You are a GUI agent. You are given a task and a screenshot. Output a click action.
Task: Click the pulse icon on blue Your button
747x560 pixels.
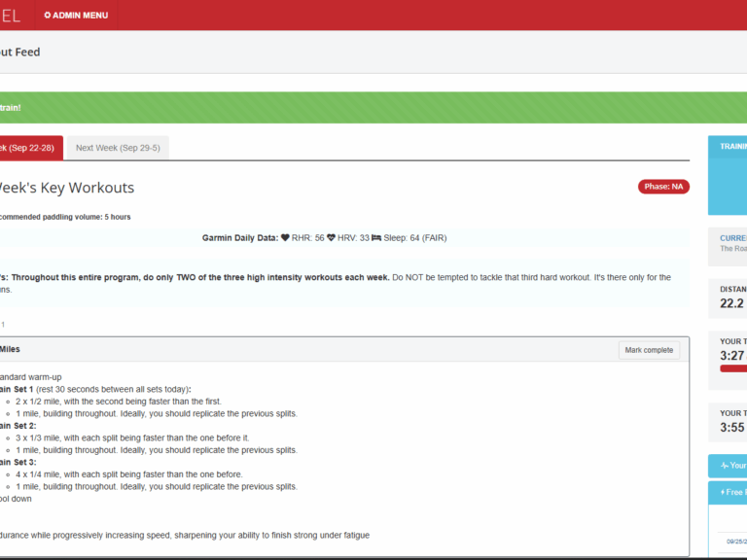(725, 466)
